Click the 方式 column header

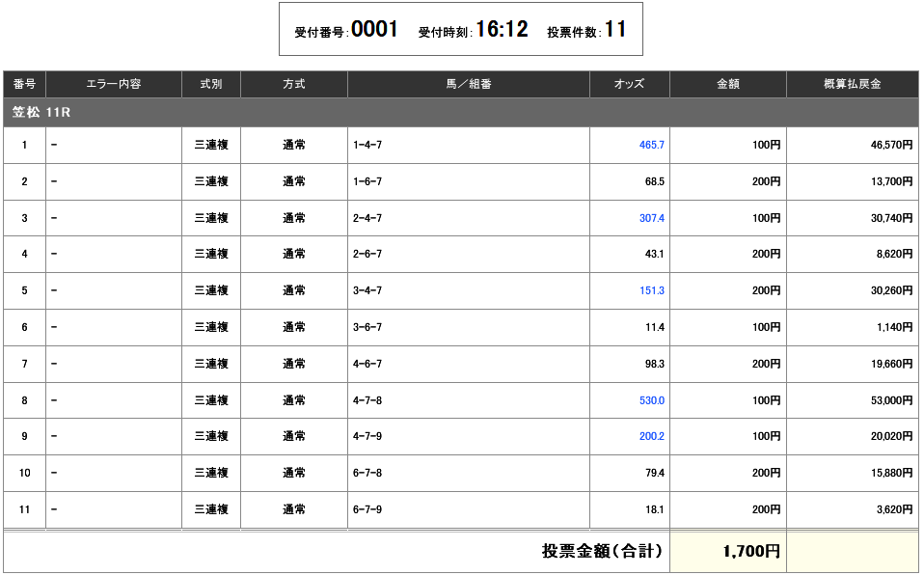click(293, 85)
